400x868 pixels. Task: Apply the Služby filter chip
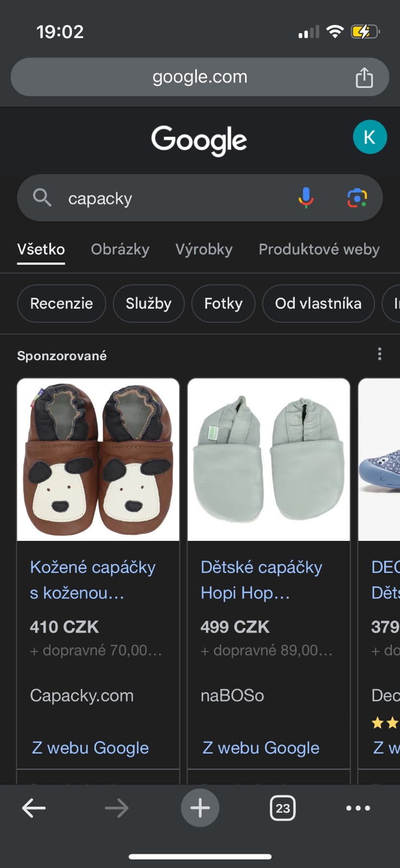coord(149,303)
